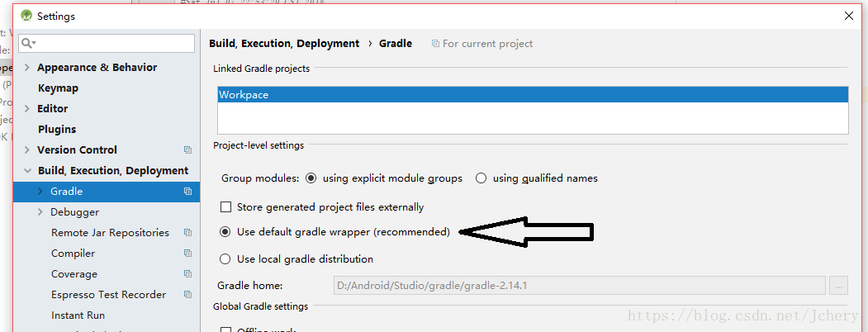
Task: Select 'Use local gradle distribution' option
Action: (x=225, y=259)
